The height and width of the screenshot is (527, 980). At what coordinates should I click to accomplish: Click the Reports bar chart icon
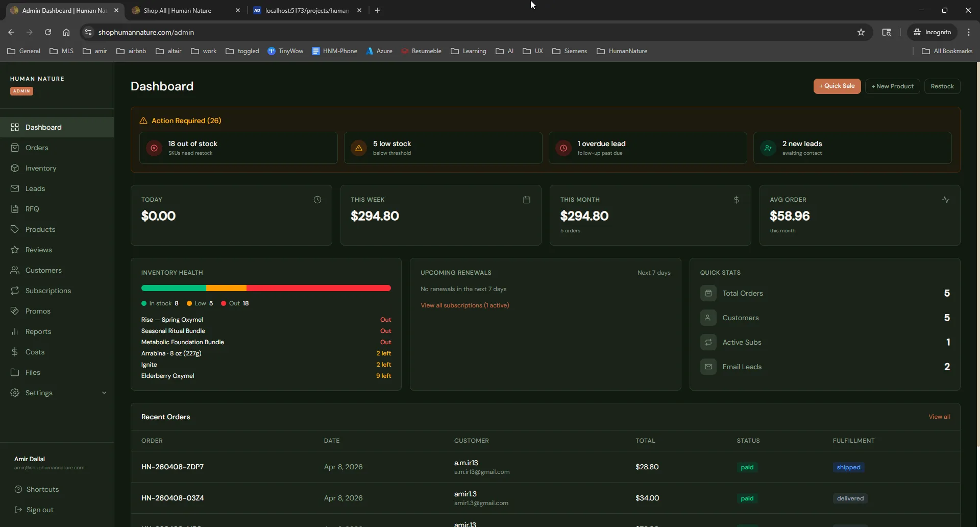point(15,331)
